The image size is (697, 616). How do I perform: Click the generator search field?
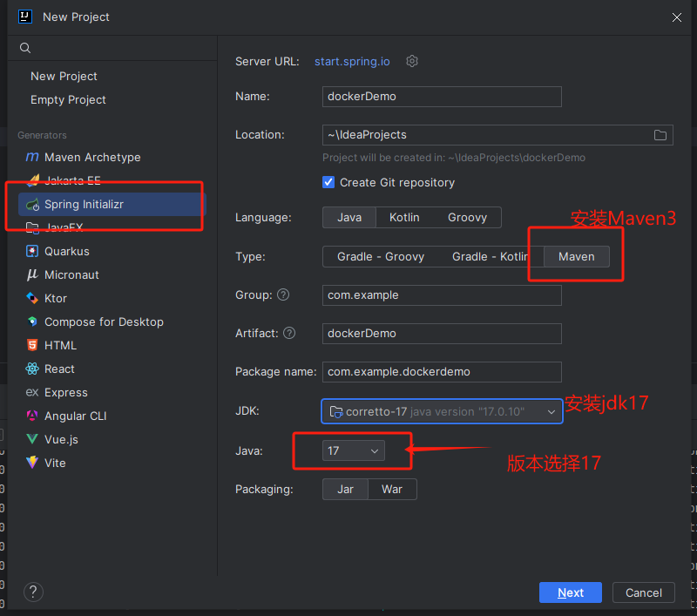point(112,48)
